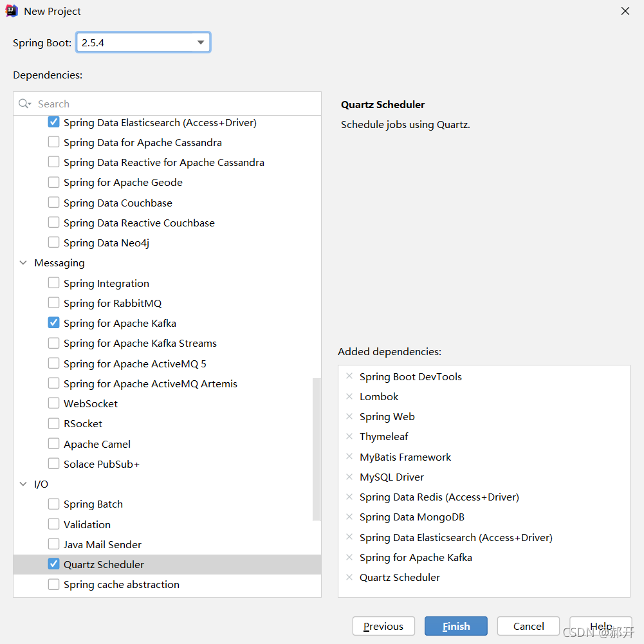Enable Spring for RabbitMQ
This screenshot has height=644, width=644.
click(x=53, y=302)
